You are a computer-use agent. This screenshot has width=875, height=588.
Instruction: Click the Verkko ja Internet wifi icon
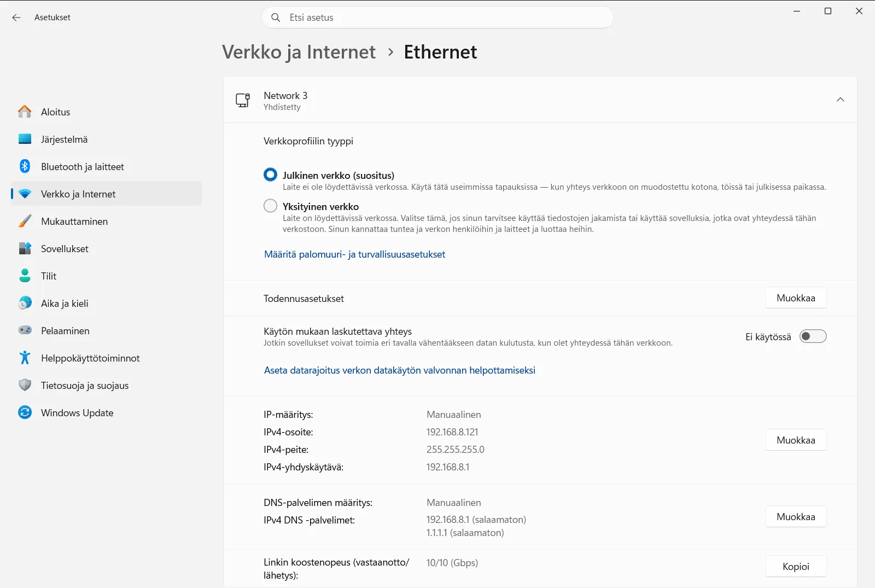(x=25, y=194)
